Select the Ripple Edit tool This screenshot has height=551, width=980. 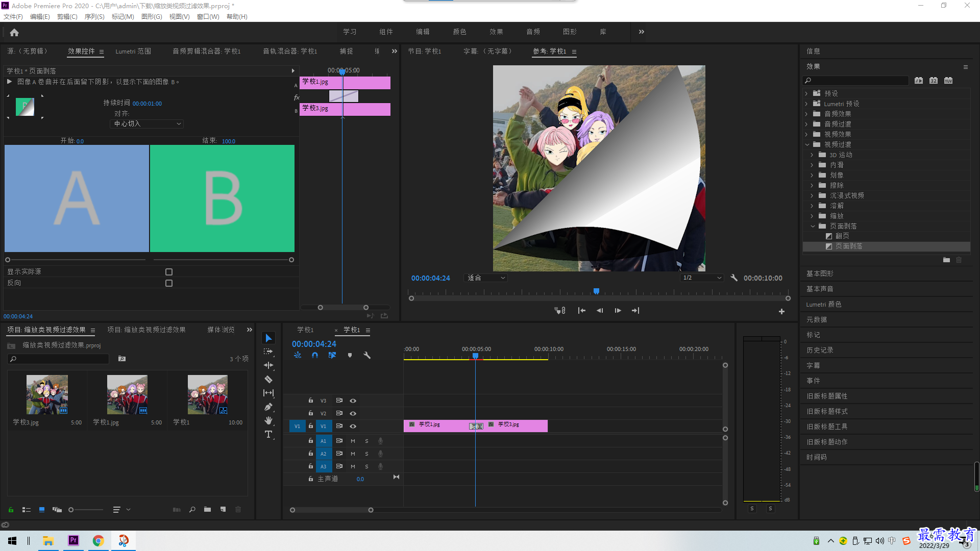click(x=268, y=365)
